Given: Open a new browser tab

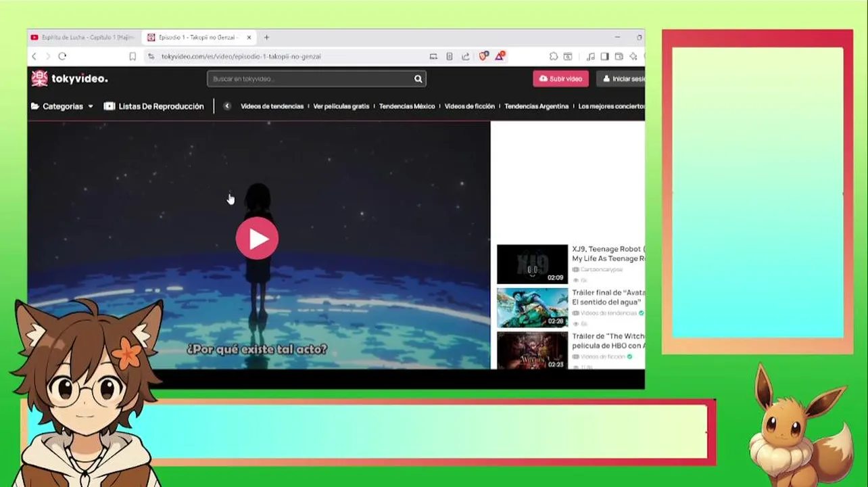Looking at the screenshot, I should [266, 37].
